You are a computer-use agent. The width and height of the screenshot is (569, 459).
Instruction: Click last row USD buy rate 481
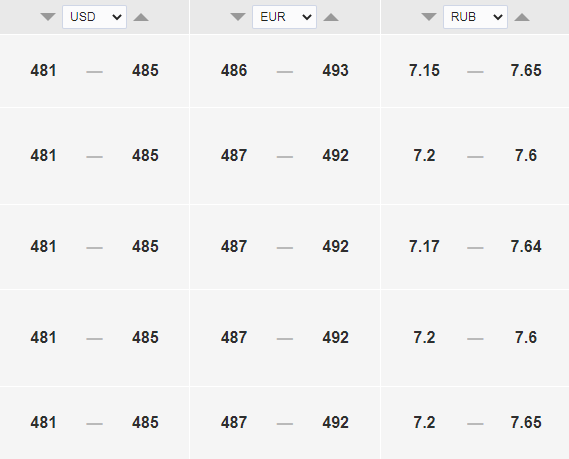click(x=44, y=422)
